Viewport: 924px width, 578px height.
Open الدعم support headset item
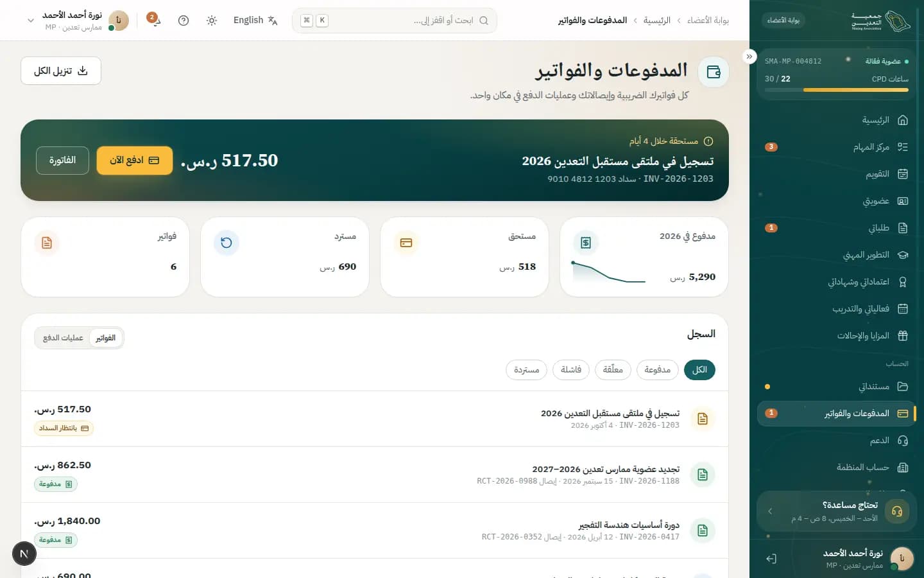[x=836, y=441]
